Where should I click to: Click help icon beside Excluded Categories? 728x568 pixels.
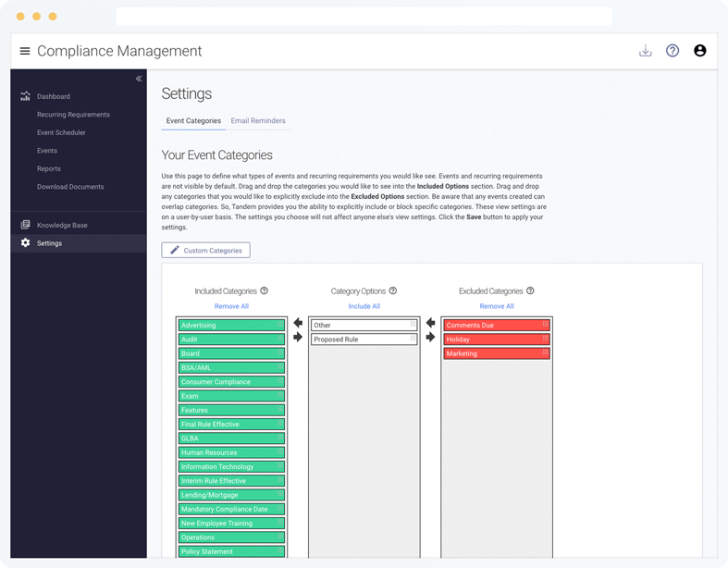click(530, 290)
